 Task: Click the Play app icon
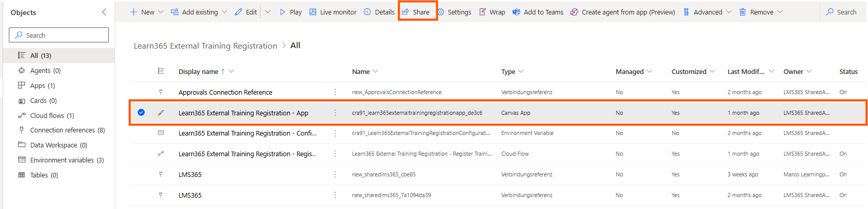(x=283, y=12)
